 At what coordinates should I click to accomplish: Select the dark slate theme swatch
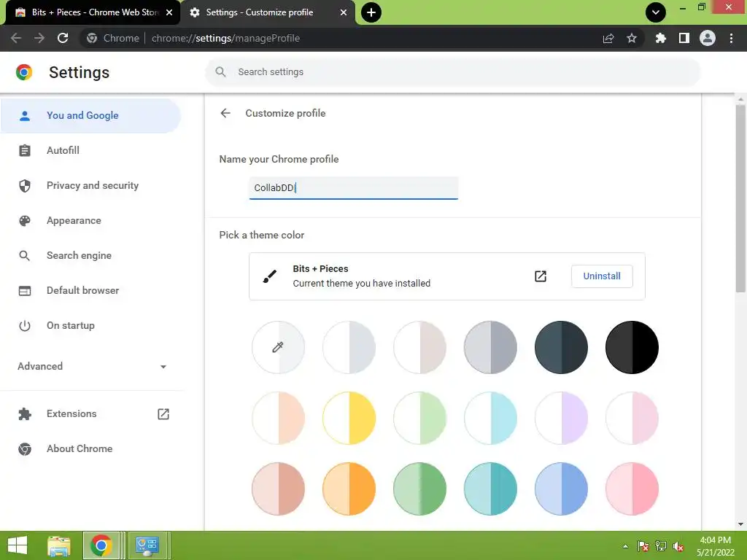561,347
